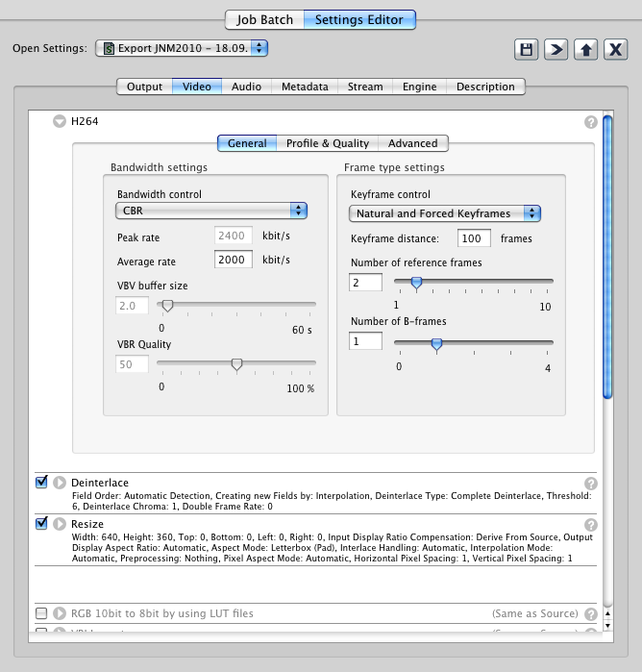This screenshot has height=672, width=642.
Task: Open help for the Deinterlace filter
Action: coord(590,484)
